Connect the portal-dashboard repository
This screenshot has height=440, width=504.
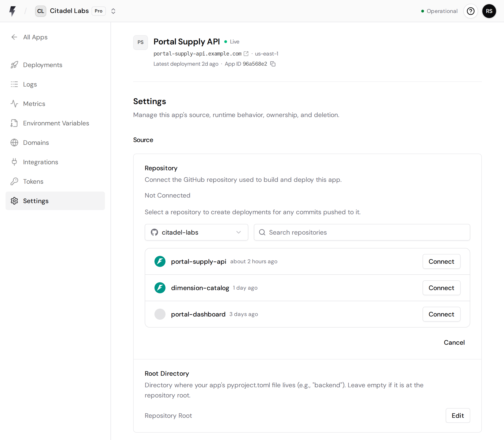[441, 314]
